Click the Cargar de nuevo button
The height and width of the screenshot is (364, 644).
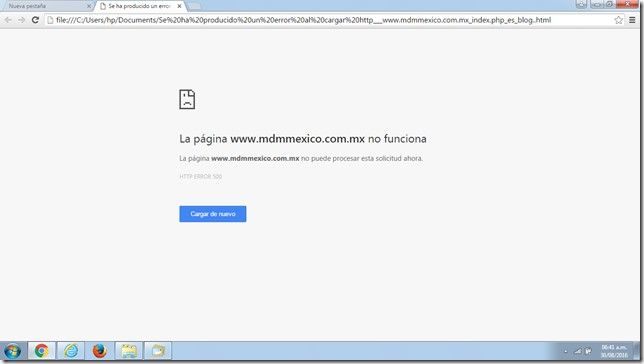[213, 214]
